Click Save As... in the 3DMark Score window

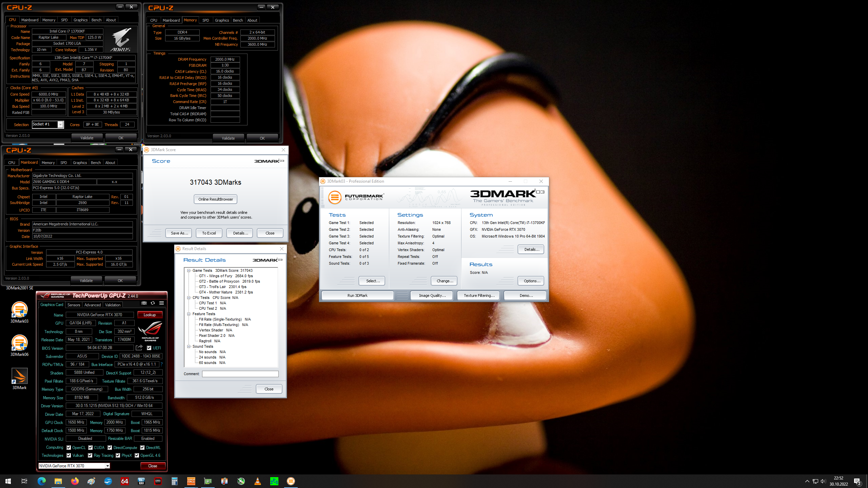[x=179, y=233]
